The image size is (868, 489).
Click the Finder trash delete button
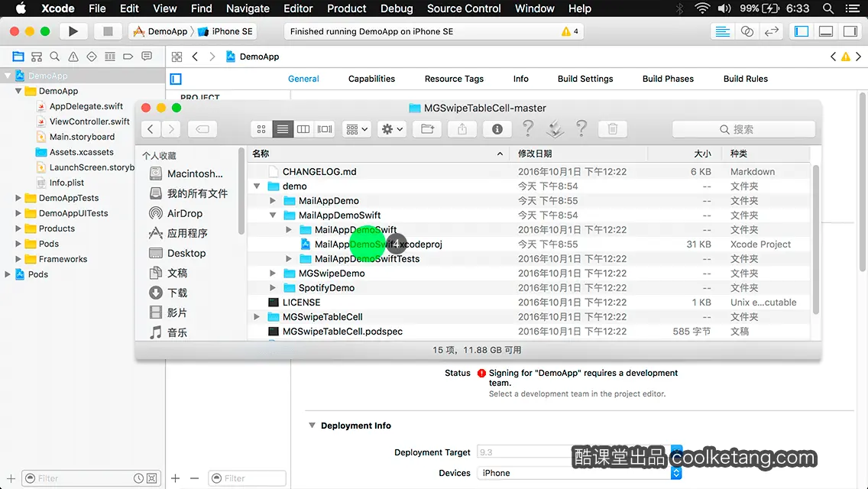612,129
